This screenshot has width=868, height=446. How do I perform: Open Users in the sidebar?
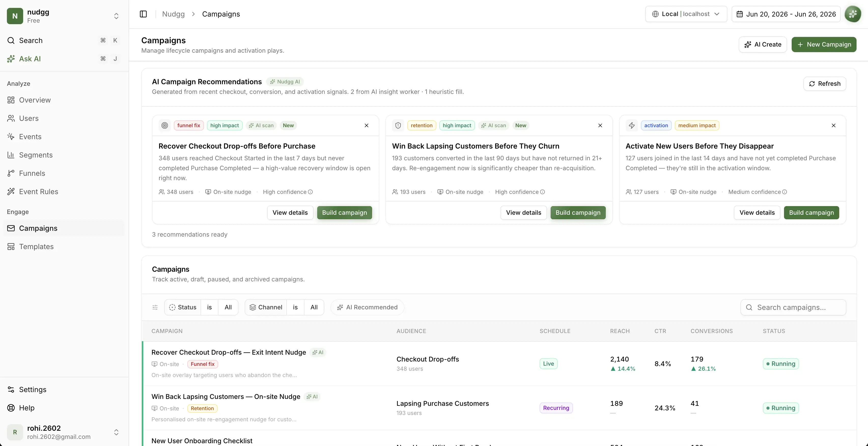coord(64,118)
